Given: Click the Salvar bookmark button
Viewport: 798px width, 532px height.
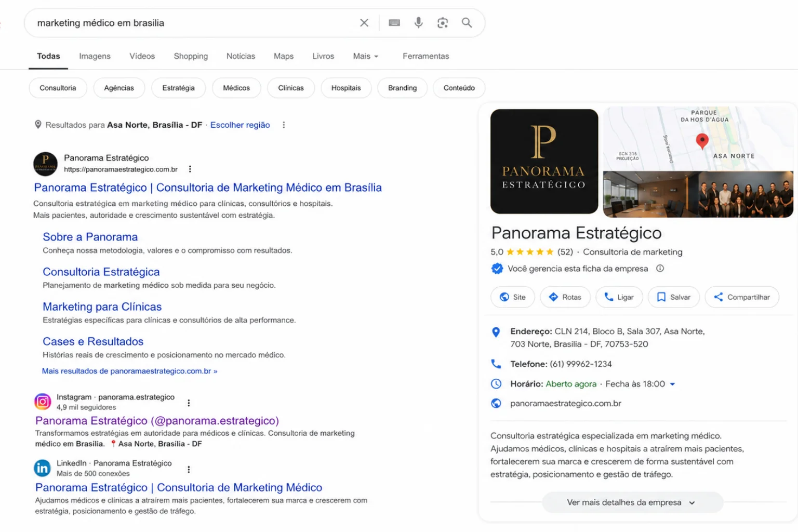Looking at the screenshot, I should click(674, 297).
